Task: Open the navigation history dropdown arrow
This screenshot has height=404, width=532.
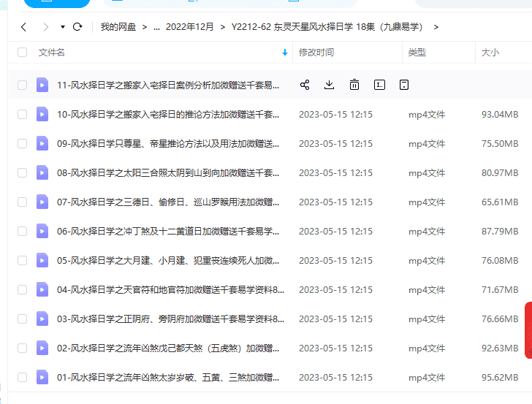Action: tap(63, 27)
